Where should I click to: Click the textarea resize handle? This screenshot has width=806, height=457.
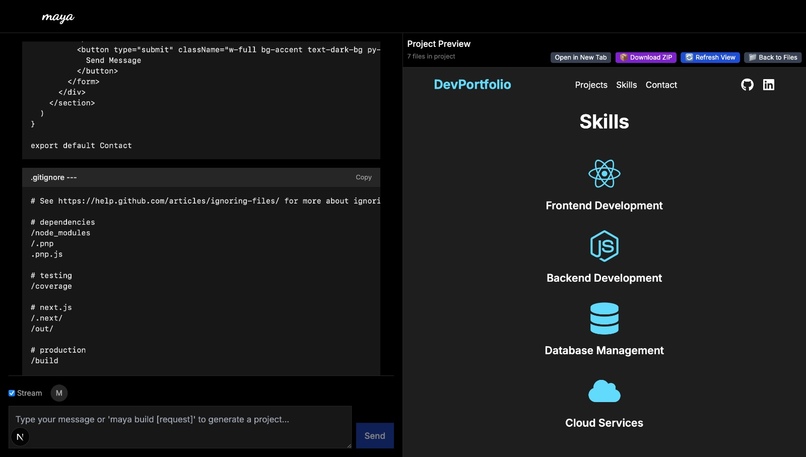point(349,445)
